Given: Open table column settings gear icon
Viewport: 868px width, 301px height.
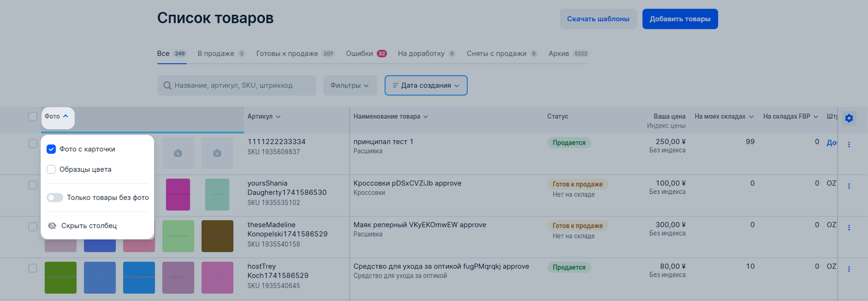Looking at the screenshot, I should pos(849,118).
